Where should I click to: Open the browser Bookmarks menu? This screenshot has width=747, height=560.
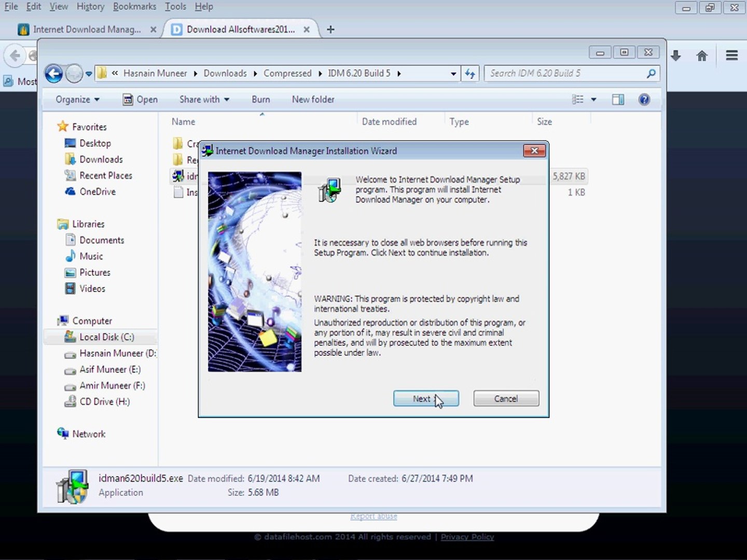point(134,6)
